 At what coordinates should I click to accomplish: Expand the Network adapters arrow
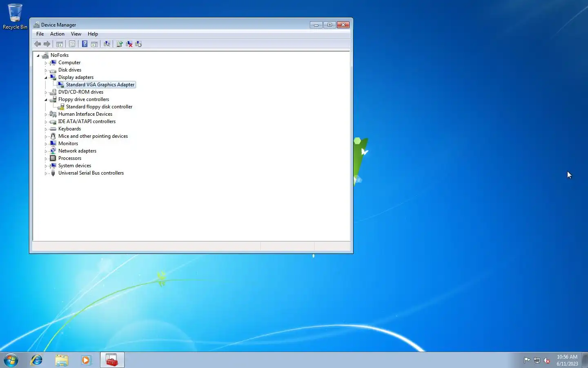click(46, 151)
